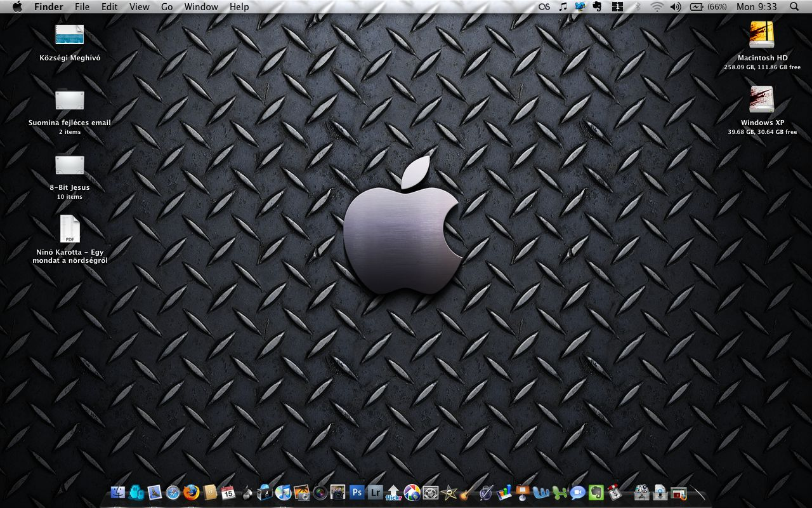
Task: Select the 8-Bit Jesus folder
Action: pyautogui.click(x=70, y=165)
